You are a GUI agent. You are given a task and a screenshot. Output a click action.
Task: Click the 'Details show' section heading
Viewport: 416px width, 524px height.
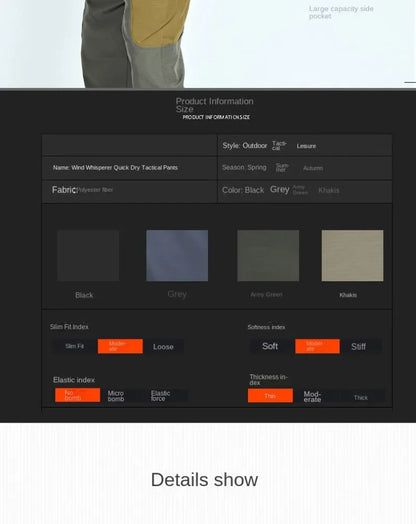coord(204,480)
